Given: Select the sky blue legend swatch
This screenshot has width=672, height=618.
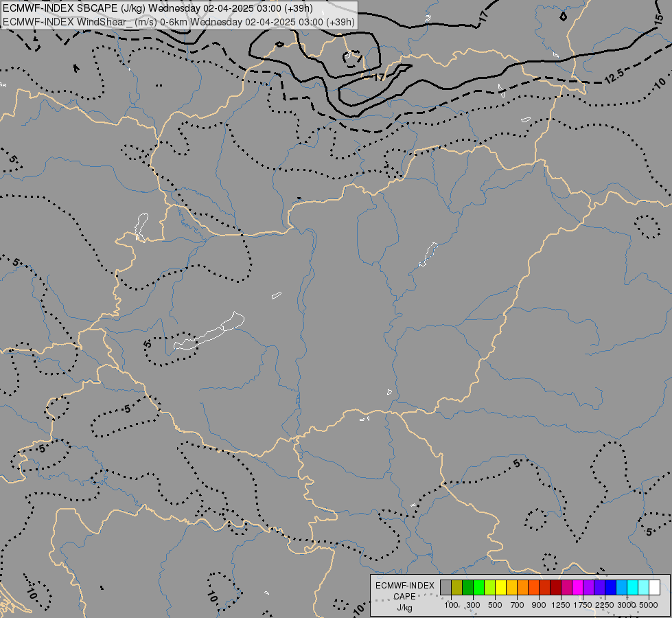Looking at the screenshot, I should (x=622, y=587).
